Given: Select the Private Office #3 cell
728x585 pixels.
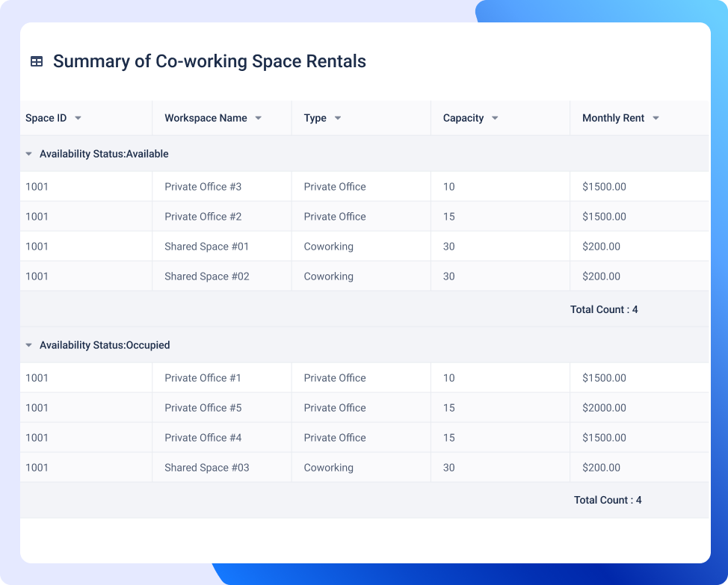Looking at the screenshot, I should (222, 187).
